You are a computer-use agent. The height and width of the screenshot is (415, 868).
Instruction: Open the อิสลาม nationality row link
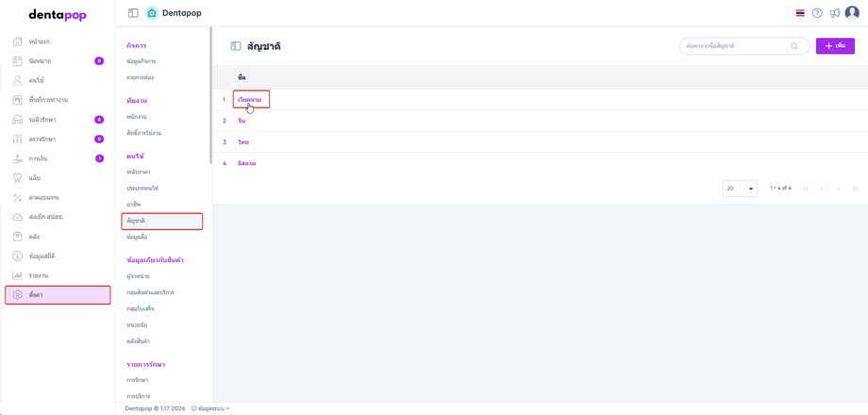[x=247, y=163]
